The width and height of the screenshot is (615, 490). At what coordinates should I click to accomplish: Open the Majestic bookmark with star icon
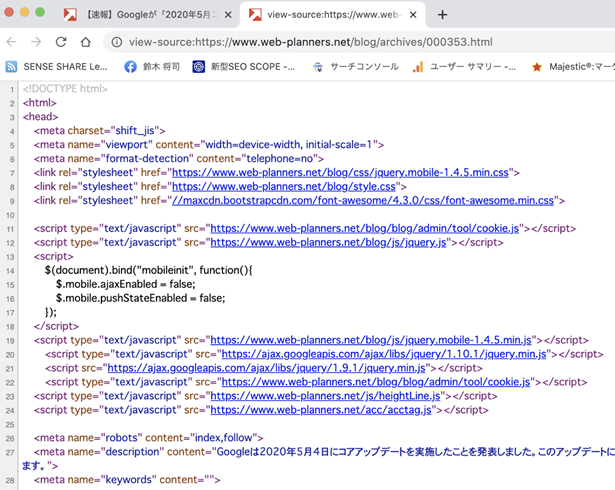[x=573, y=67]
